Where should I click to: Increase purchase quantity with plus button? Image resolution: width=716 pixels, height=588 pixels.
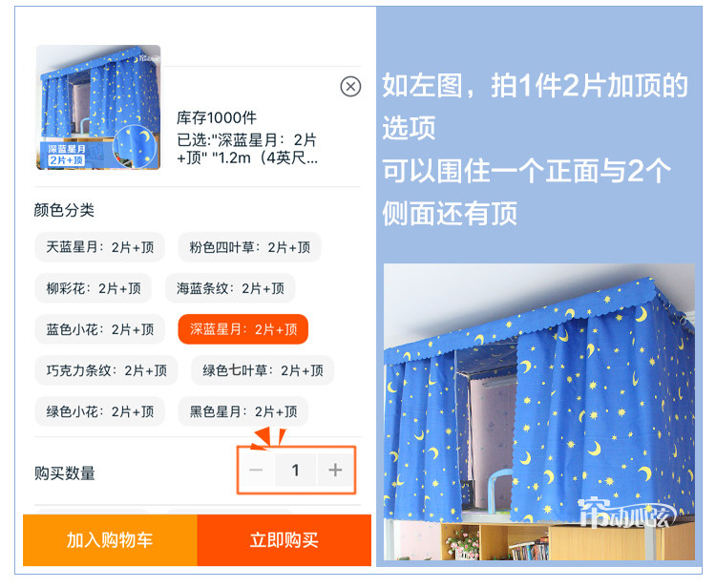click(335, 470)
